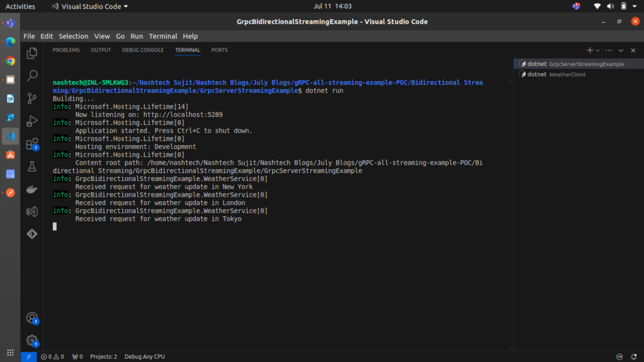Collapse the panel with chevron down

pyautogui.click(x=621, y=50)
